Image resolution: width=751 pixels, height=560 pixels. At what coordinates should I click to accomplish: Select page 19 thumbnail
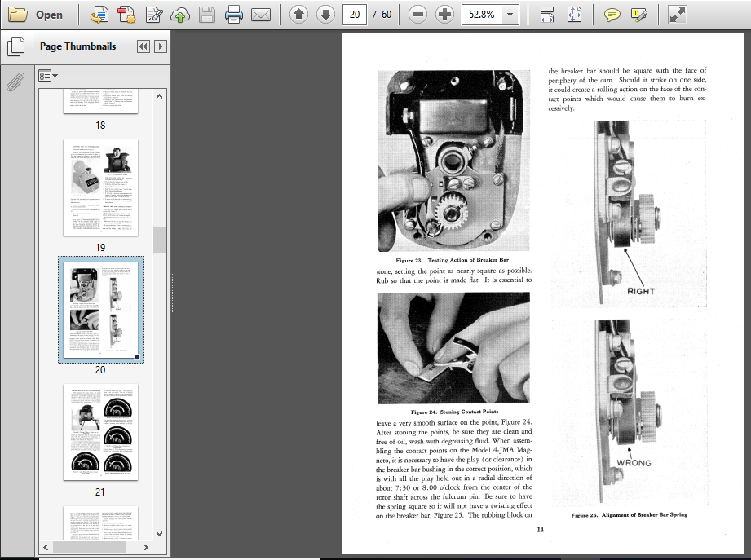tap(100, 187)
